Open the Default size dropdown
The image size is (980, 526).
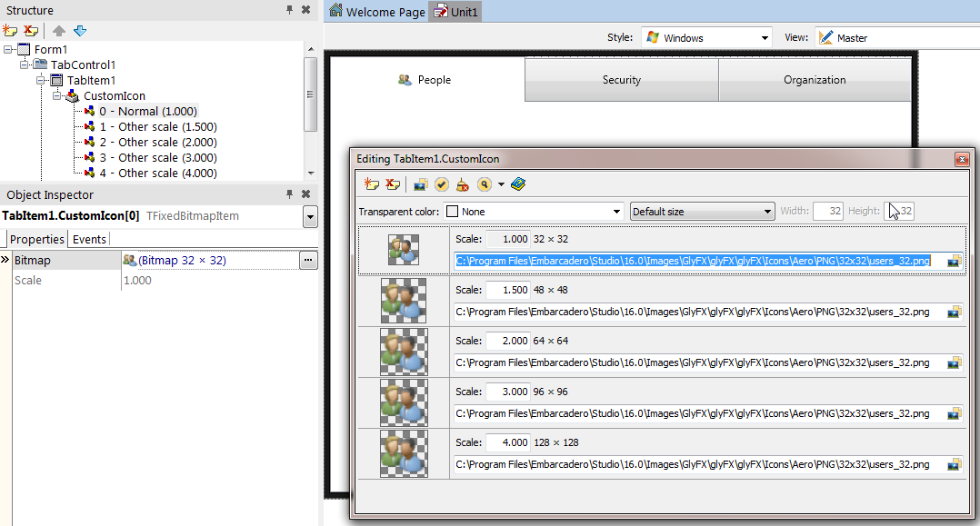(767, 212)
